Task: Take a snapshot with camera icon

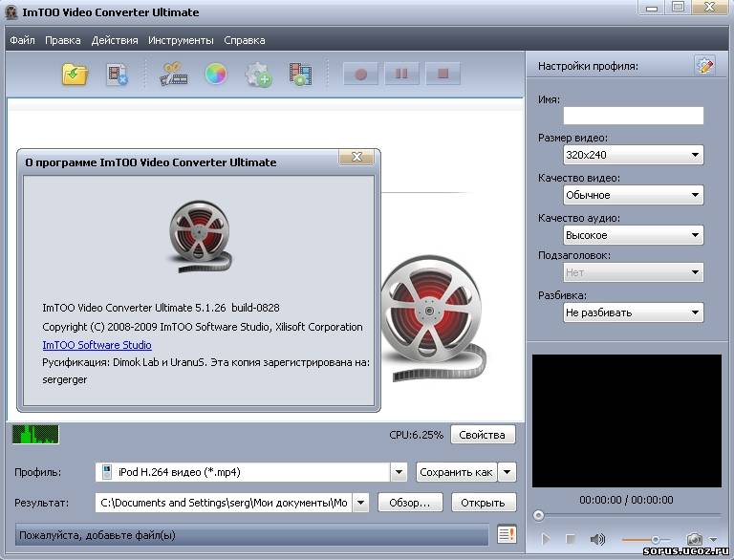Action: (x=694, y=539)
